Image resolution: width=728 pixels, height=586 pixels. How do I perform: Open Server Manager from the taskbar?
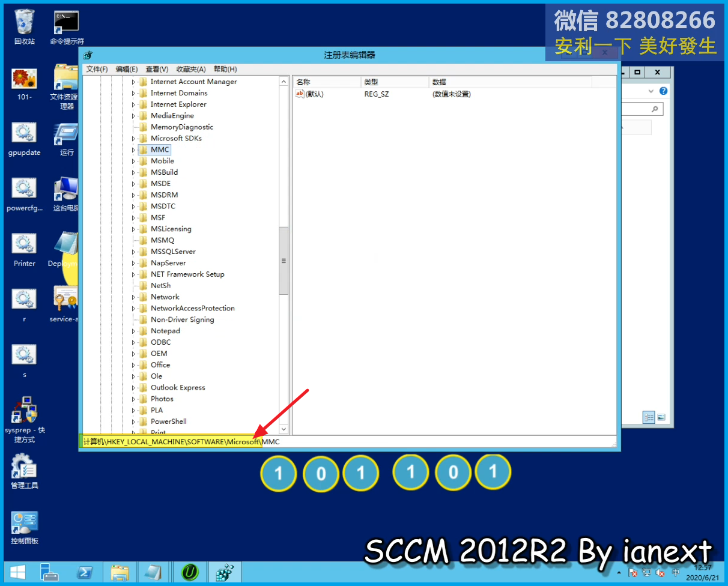point(50,572)
